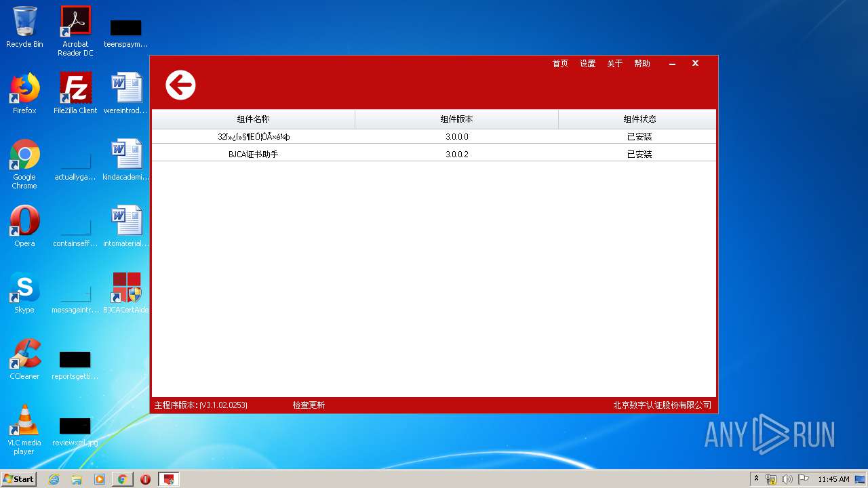Click 已安装 status for BJCA证书助手
This screenshot has width=868, height=488.
coord(639,155)
